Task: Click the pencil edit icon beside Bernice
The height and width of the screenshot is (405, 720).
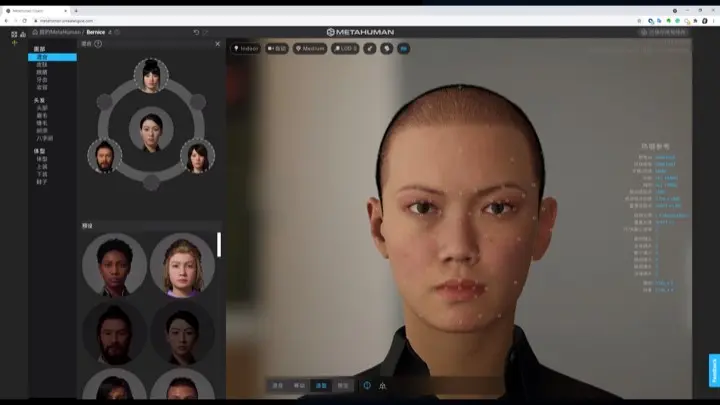Action: 109,32
